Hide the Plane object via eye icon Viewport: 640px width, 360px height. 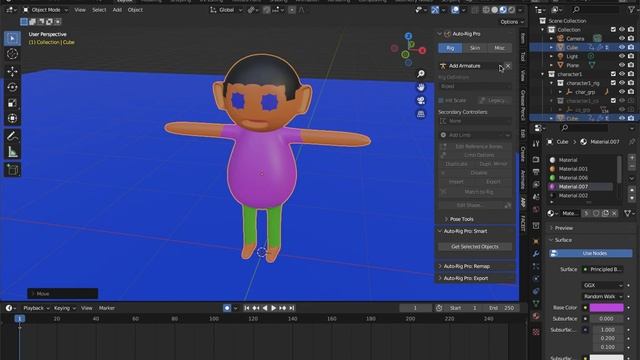(x=622, y=65)
